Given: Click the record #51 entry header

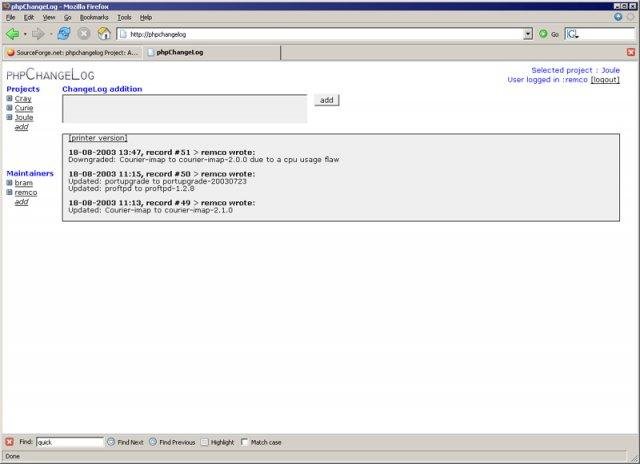Looking at the screenshot, I should pos(162,152).
